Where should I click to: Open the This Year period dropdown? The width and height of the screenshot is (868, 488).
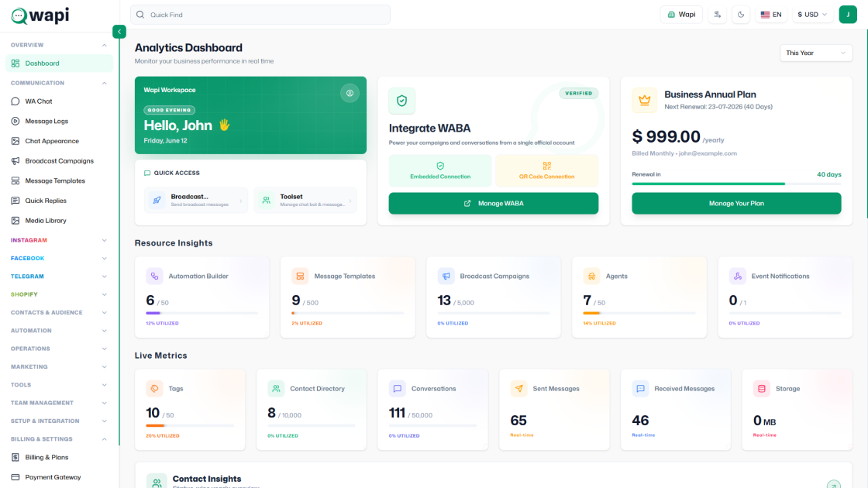(x=816, y=53)
